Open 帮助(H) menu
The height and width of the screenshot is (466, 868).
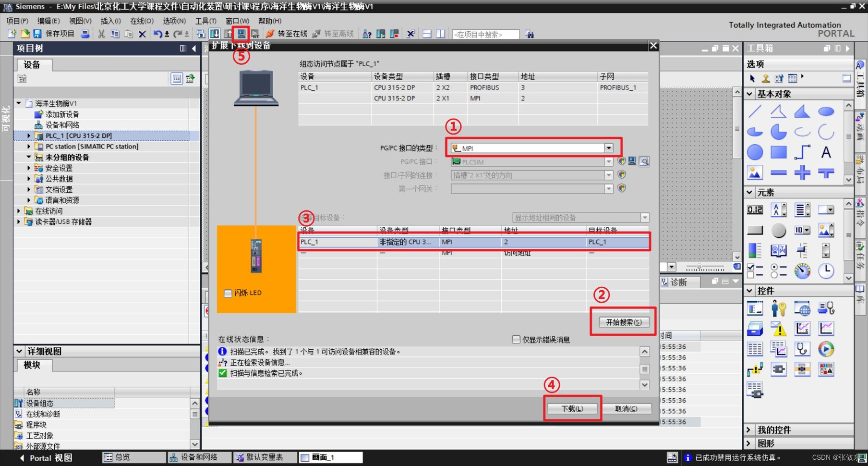pos(270,21)
